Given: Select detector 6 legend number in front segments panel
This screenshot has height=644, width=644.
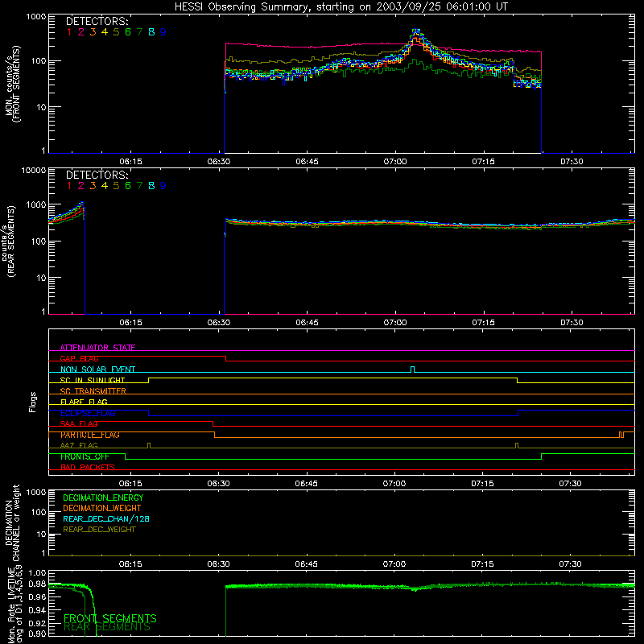Looking at the screenshot, I should click(128, 32).
